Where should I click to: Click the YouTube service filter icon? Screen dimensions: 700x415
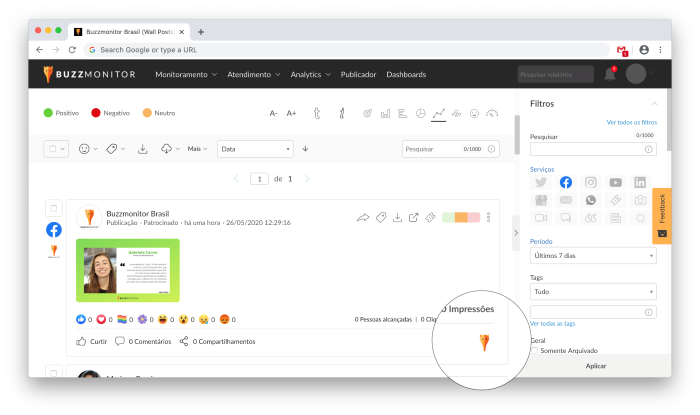click(615, 182)
